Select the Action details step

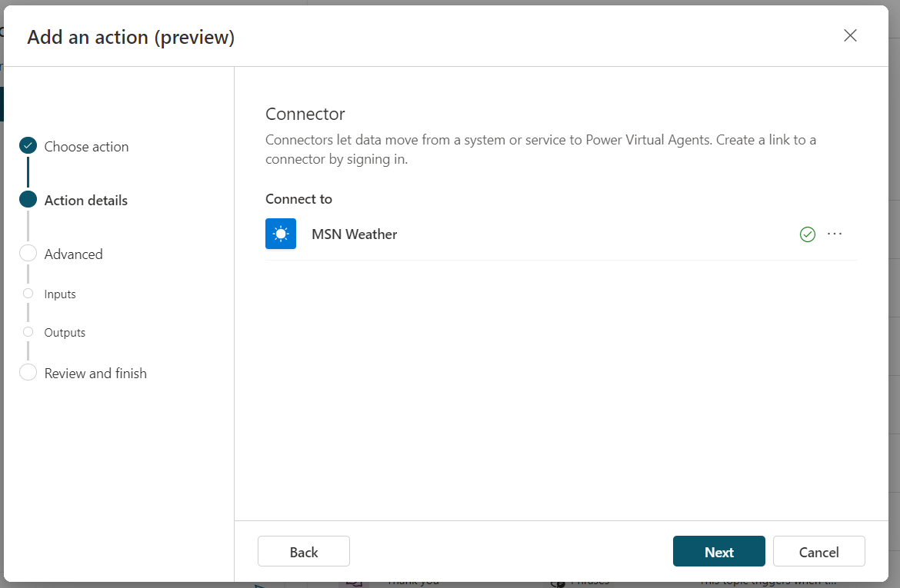coord(86,200)
